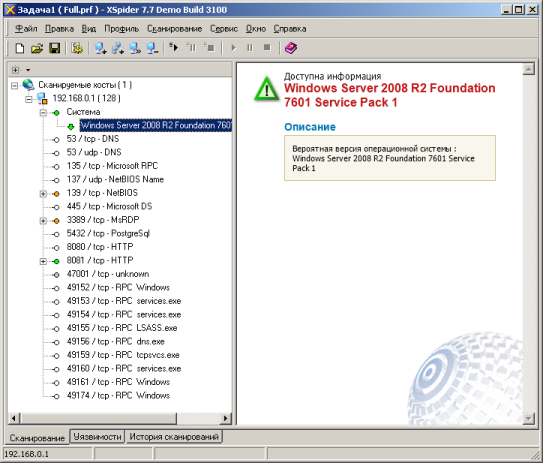Select the 445 / tcp - Microsoft DS row

pos(109,206)
